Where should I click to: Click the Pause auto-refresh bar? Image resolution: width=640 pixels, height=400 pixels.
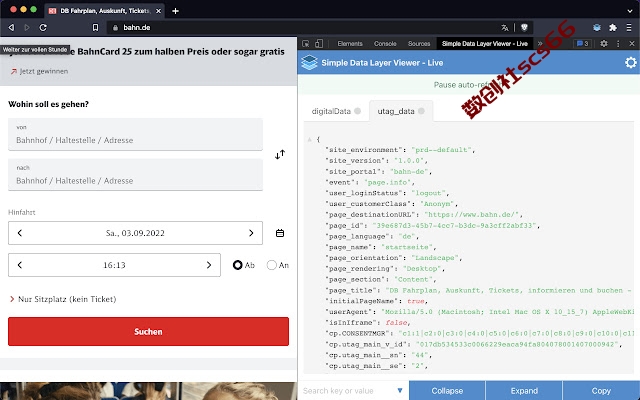point(469,85)
